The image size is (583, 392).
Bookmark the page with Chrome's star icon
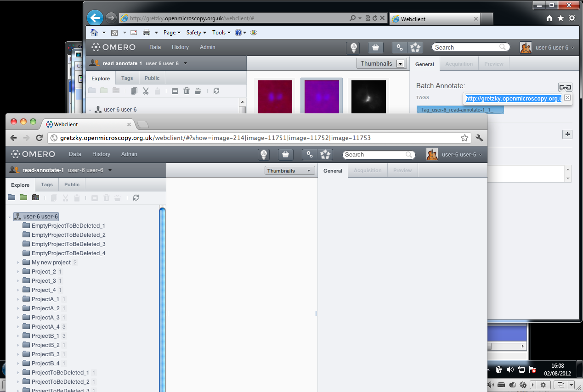(x=464, y=138)
